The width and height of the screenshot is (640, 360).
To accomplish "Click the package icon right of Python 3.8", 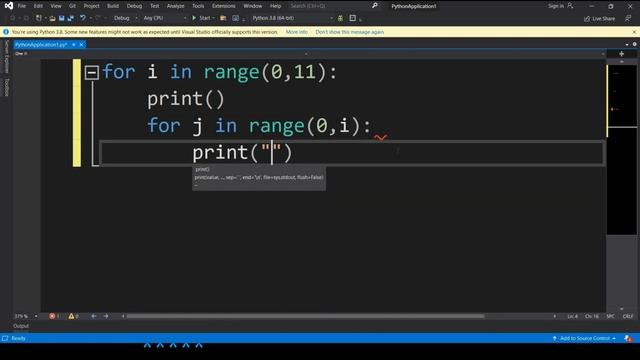I will (340, 18).
